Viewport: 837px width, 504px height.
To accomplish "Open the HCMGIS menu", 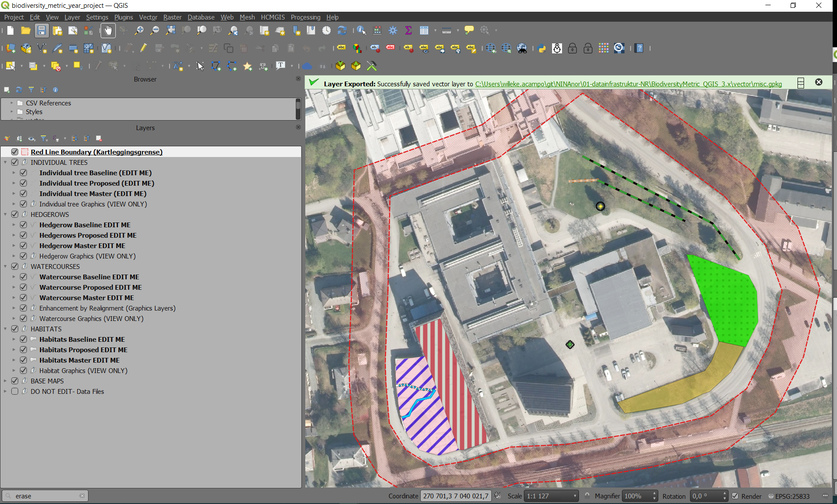I will [x=273, y=17].
